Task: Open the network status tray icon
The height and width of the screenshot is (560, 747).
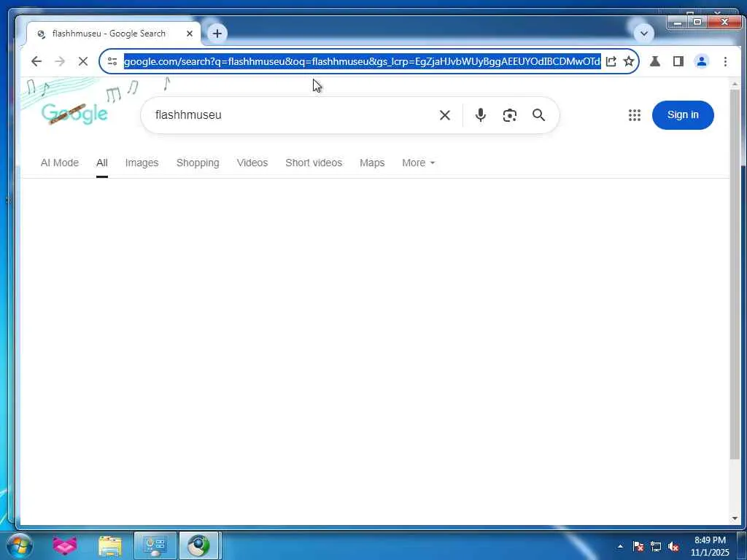Action: pos(656,546)
